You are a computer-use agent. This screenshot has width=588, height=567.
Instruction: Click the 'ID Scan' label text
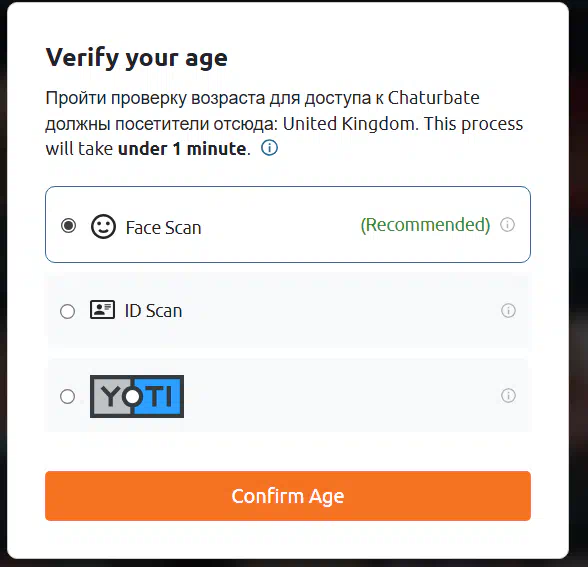(x=153, y=311)
